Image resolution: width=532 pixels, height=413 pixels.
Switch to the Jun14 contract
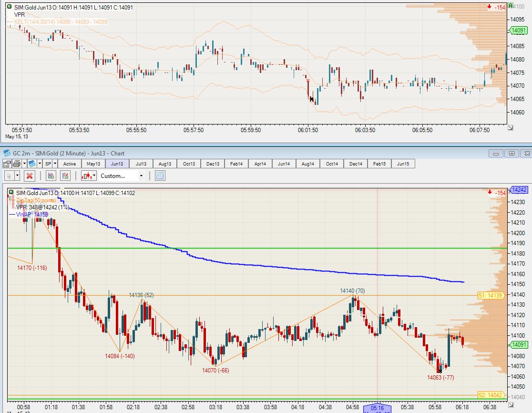(284, 164)
